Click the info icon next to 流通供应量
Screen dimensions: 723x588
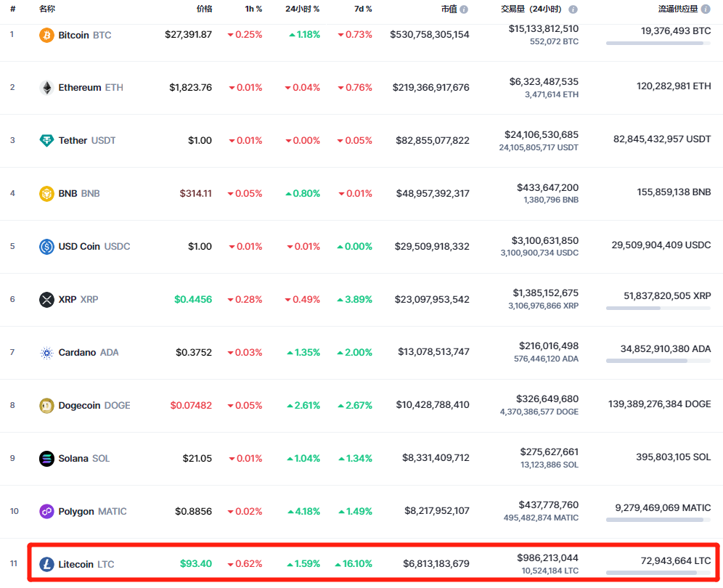(x=706, y=9)
